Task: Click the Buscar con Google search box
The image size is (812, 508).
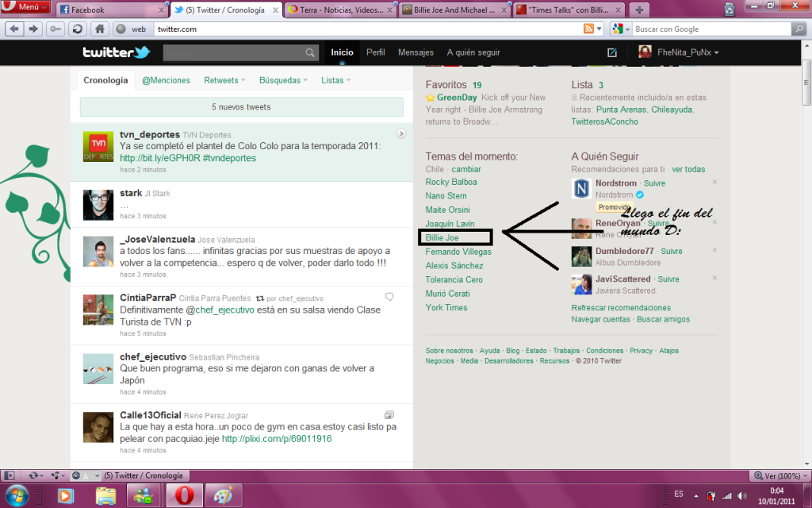Action: [x=713, y=29]
